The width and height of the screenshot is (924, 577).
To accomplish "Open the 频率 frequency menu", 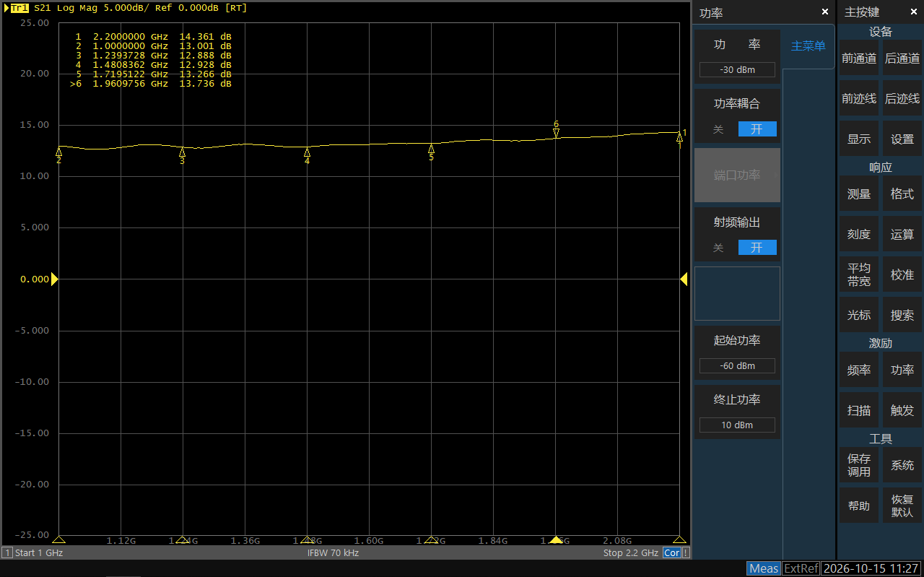I will 859,370.
